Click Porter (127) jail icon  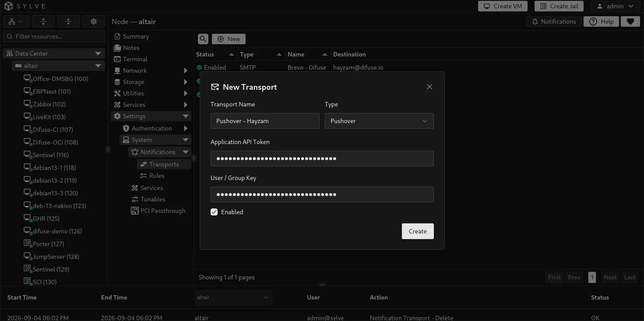[x=27, y=243]
